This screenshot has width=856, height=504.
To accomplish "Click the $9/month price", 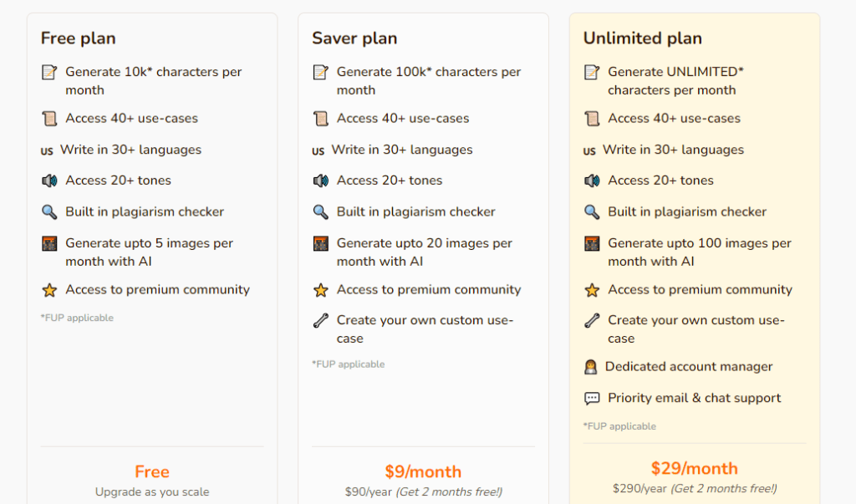I will (423, 471).
